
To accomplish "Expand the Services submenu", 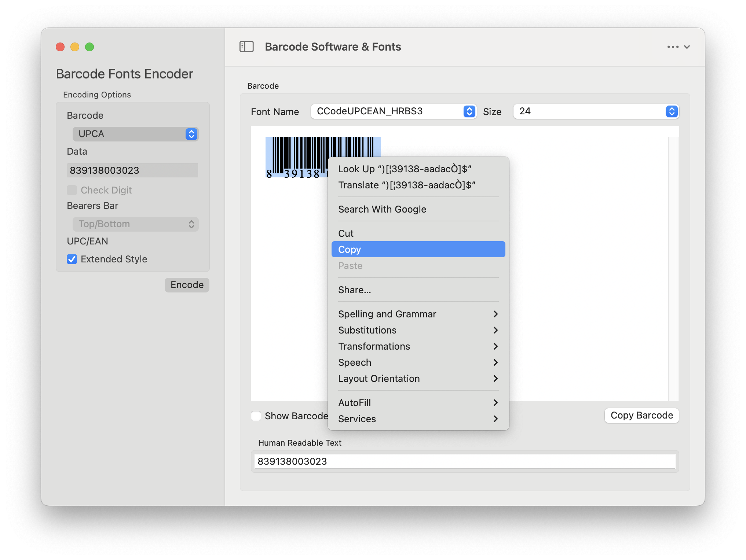I will (418, 419).
